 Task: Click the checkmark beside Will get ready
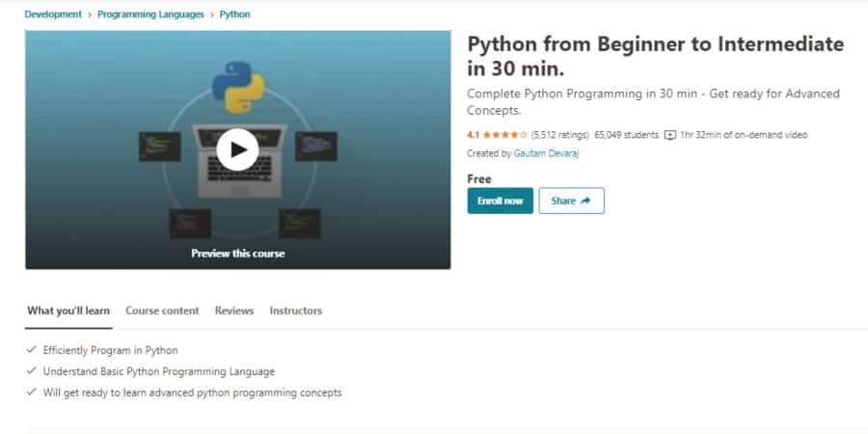click(x=31, y=392)
